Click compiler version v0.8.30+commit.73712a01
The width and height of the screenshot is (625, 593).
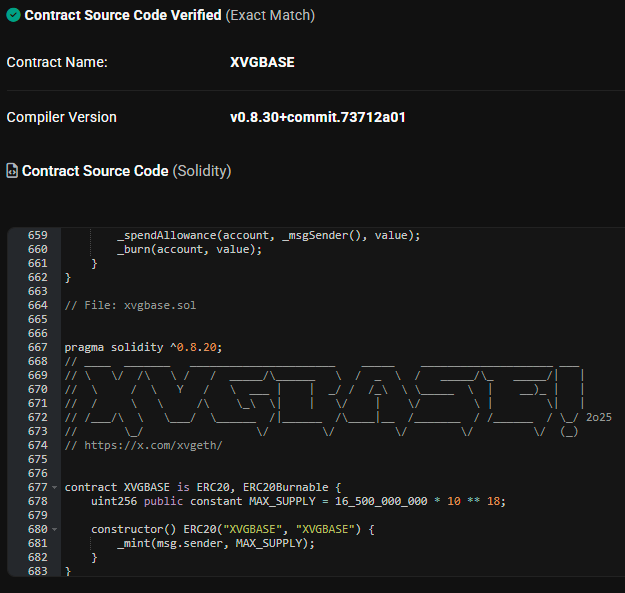[318, 117]
